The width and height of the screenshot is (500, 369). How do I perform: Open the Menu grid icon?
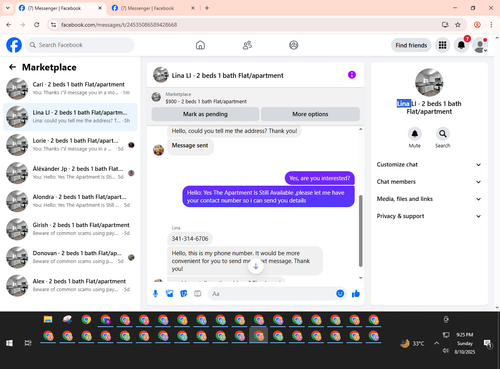click(442, 45)
